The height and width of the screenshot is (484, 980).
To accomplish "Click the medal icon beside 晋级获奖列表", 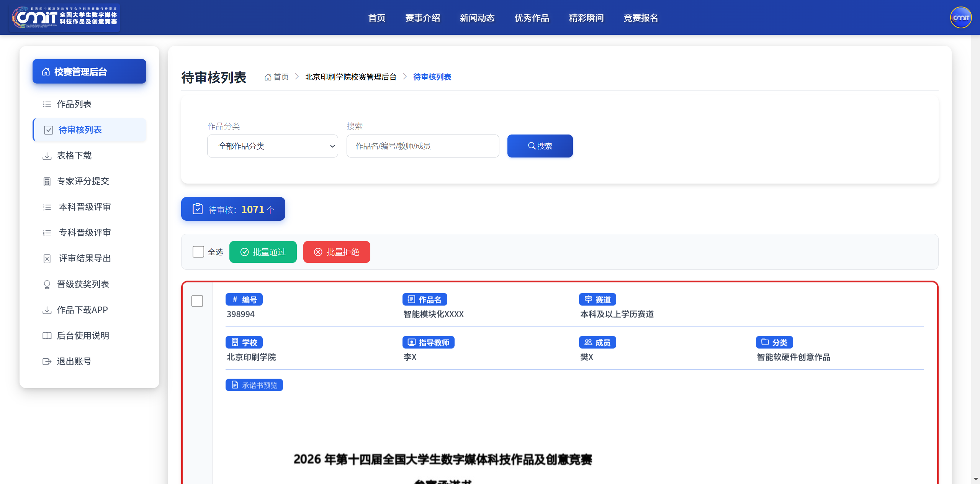I will click(47, 284).
